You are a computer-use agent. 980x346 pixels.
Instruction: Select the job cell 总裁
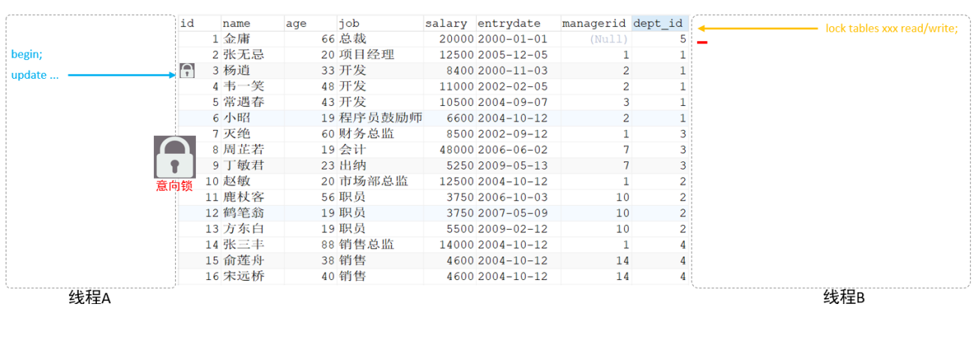point(352,39)
